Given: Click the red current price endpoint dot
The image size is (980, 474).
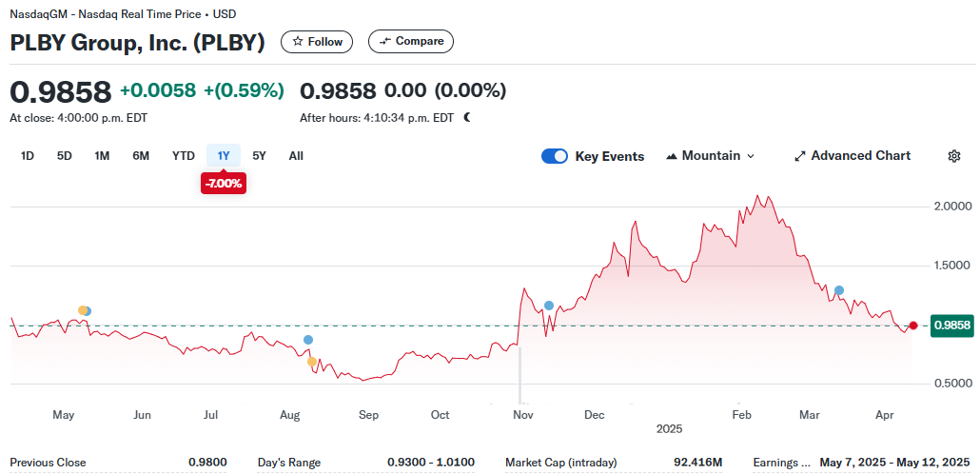Looking at the screenshot, I should click(913, 326).
